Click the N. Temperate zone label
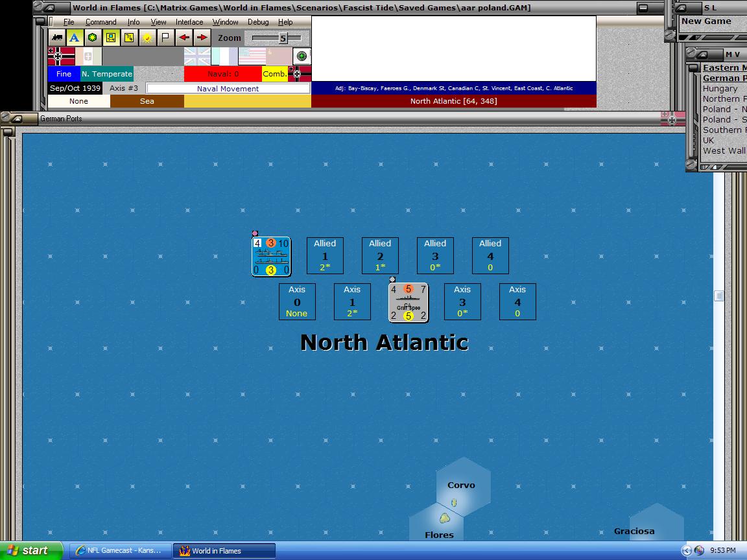 pyautogui.click(x=107, y=74)
